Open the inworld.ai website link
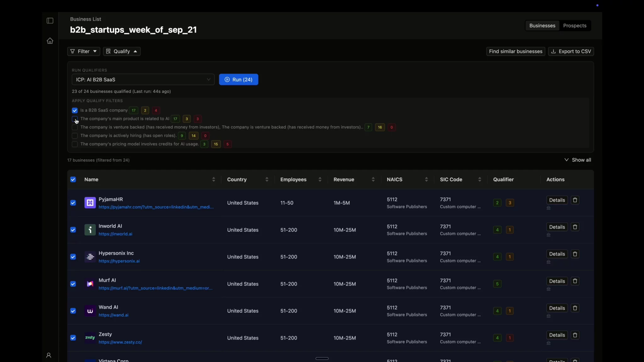 115,234
